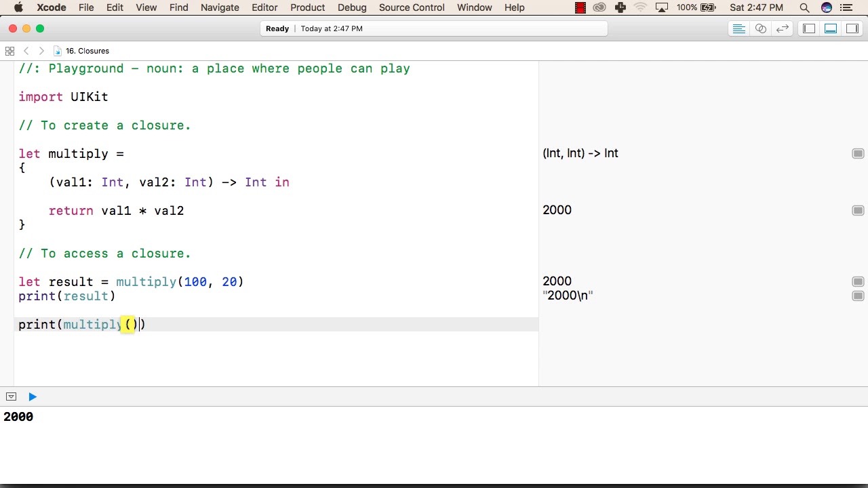Run the playground with play button
868x488 pixels.
[x=33, y=396]
